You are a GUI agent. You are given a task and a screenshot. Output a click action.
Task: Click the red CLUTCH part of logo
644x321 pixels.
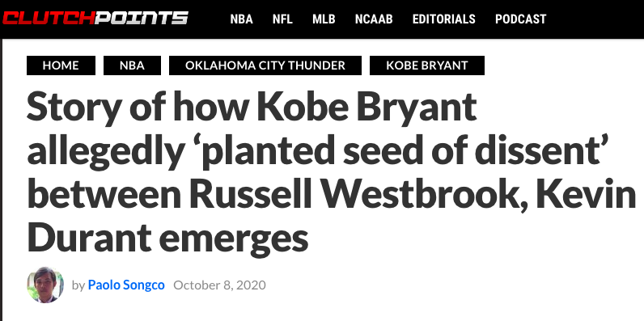pyautogui.click(x=49, y=18)
